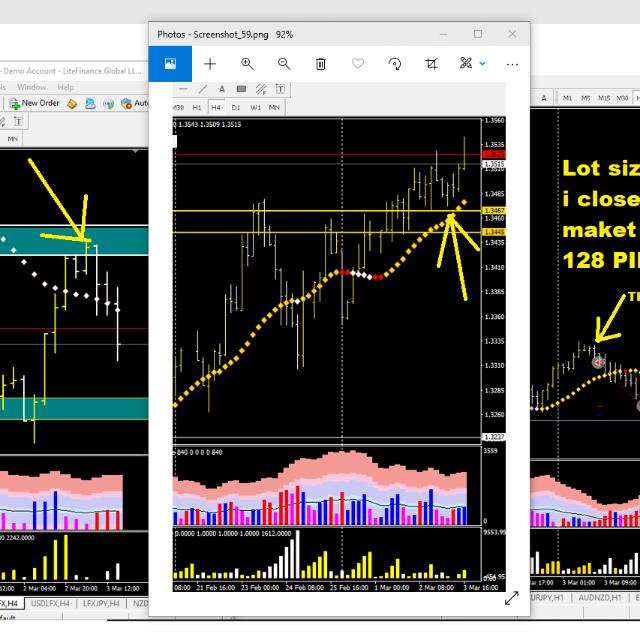
Task: Select the AUDNZD,H1 chart tab
Action: [600, 598]
